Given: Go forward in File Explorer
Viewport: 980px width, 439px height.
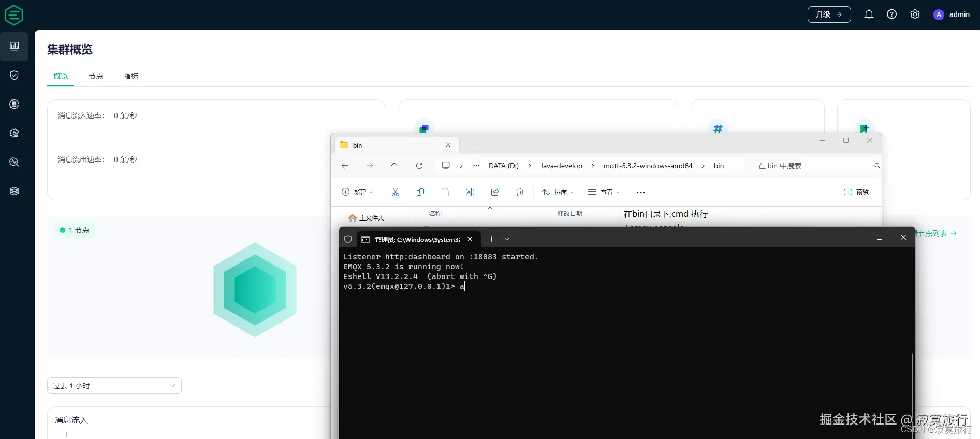Looking at the screenshot, I should click(x=370, y=166).
